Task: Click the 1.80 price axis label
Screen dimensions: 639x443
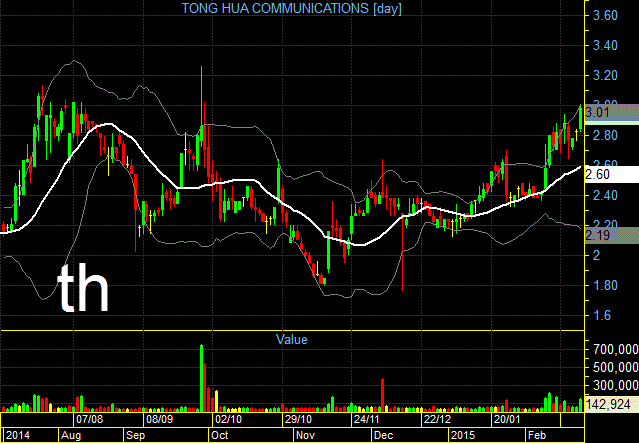Action: (x=605, y=286)
